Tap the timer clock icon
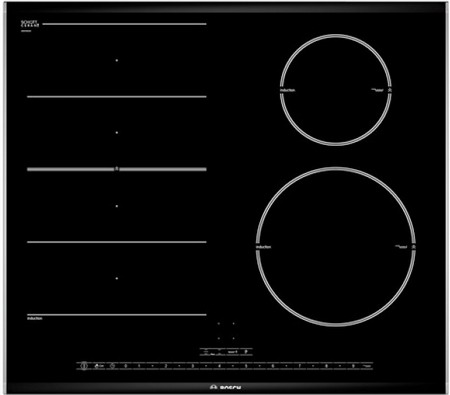This screenshot has width=450, height=395. 113,366
